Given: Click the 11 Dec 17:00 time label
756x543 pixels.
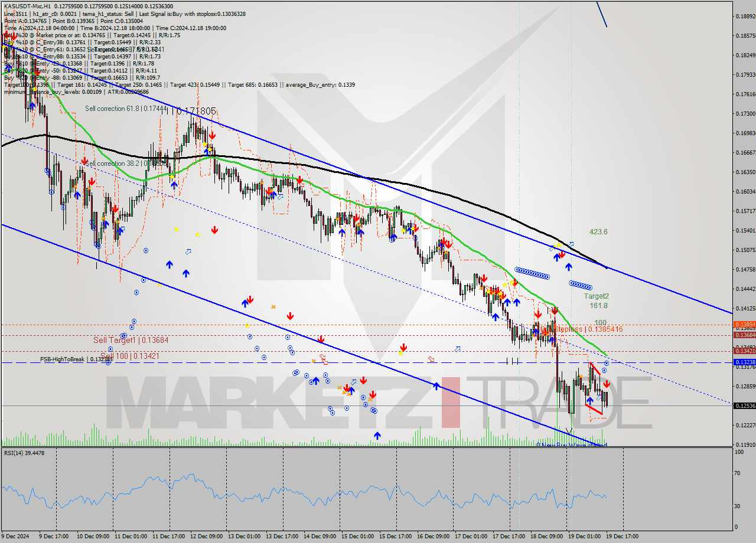Looking at the screenshot, I should [168, 537].
